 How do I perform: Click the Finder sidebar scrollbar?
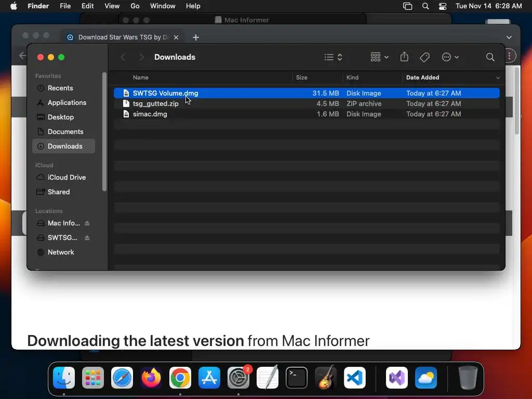click(x=104, y=131)
